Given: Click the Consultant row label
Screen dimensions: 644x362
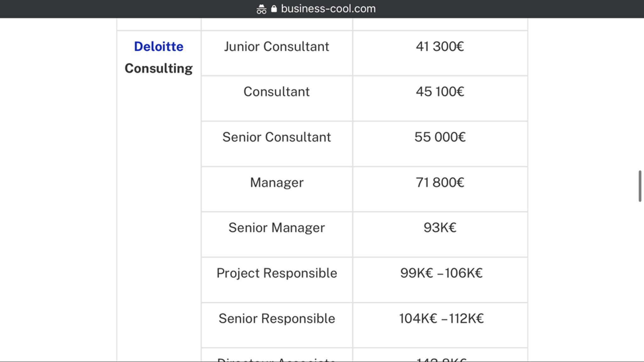Looking at the screenshot, I should 277,92.
